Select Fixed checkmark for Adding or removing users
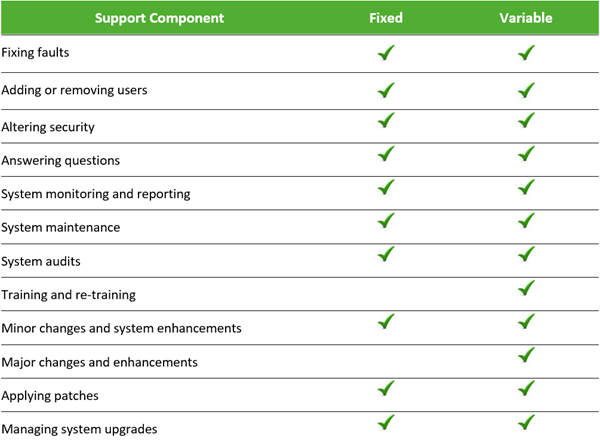Screen dimensions: 600x440 [x=386, y=90]
